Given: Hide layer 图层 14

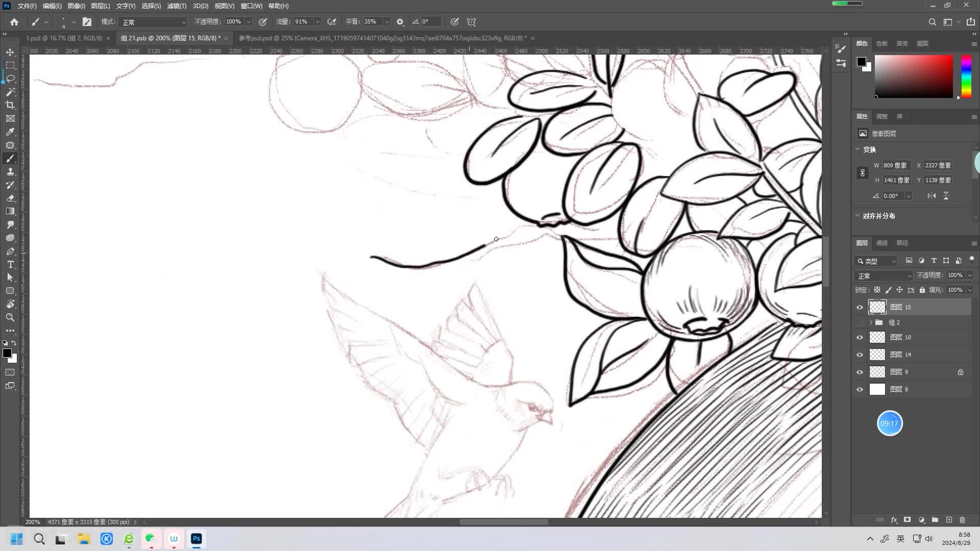Looking at the screenshot, I should pyautogui.click(x=860, y=355).
